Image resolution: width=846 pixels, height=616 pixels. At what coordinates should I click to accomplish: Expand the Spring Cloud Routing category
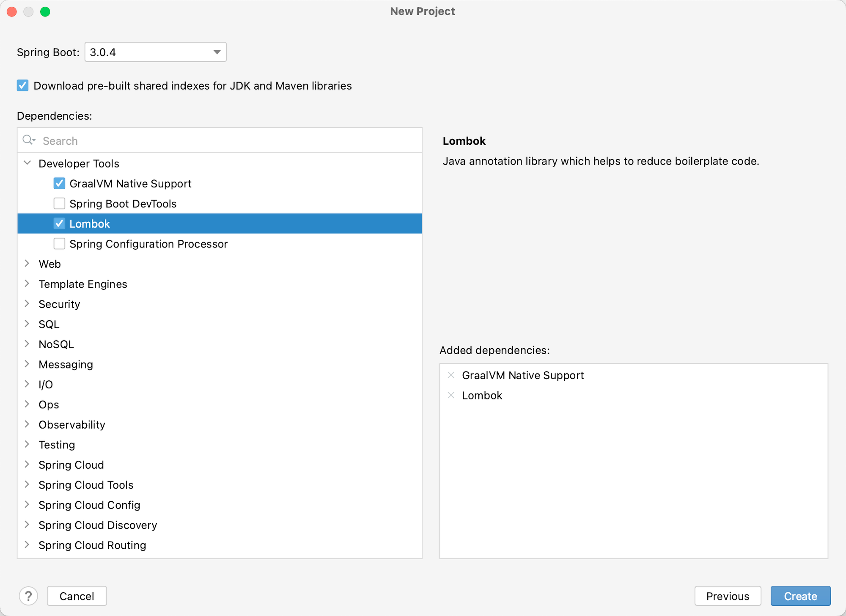(27, 544)
